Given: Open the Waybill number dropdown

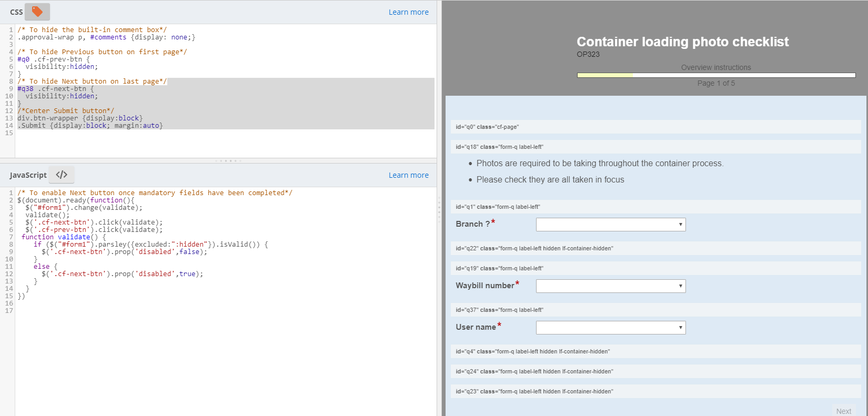Looking at the screenshot, I should coord(610,286).
